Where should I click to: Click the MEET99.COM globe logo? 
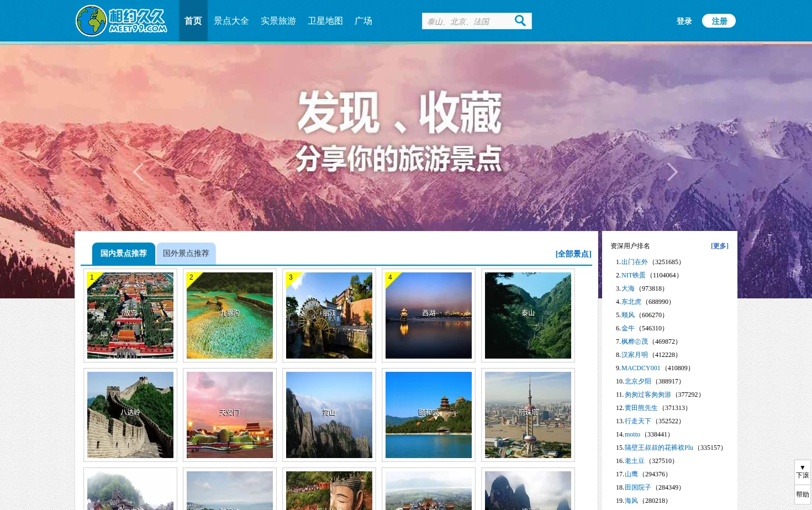point(122,20)
